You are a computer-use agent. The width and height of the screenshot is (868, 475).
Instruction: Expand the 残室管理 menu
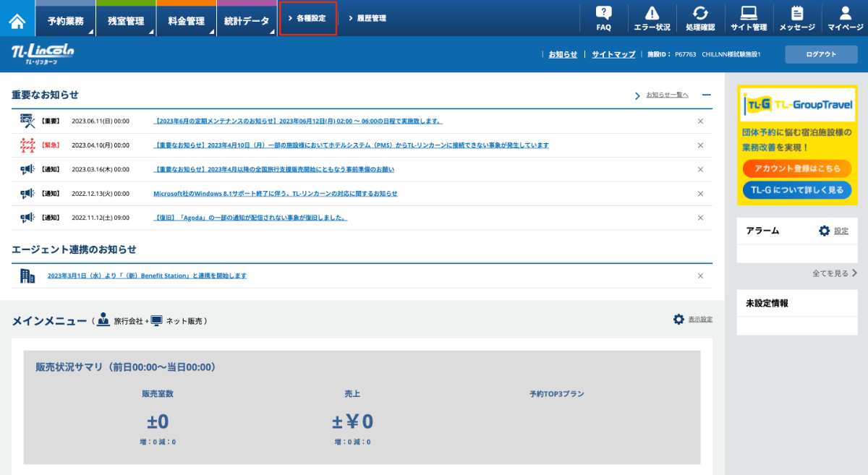click(125, 21)
